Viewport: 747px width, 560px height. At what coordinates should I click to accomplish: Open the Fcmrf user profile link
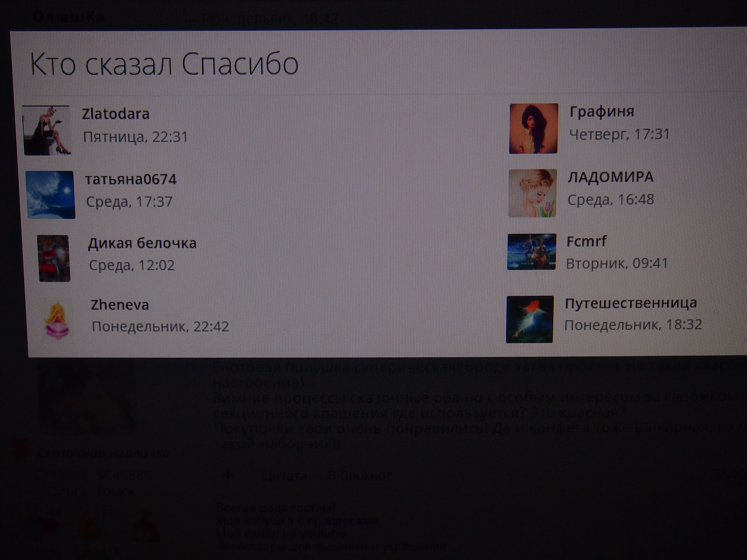pyautogui.click(x=586, y=241)
